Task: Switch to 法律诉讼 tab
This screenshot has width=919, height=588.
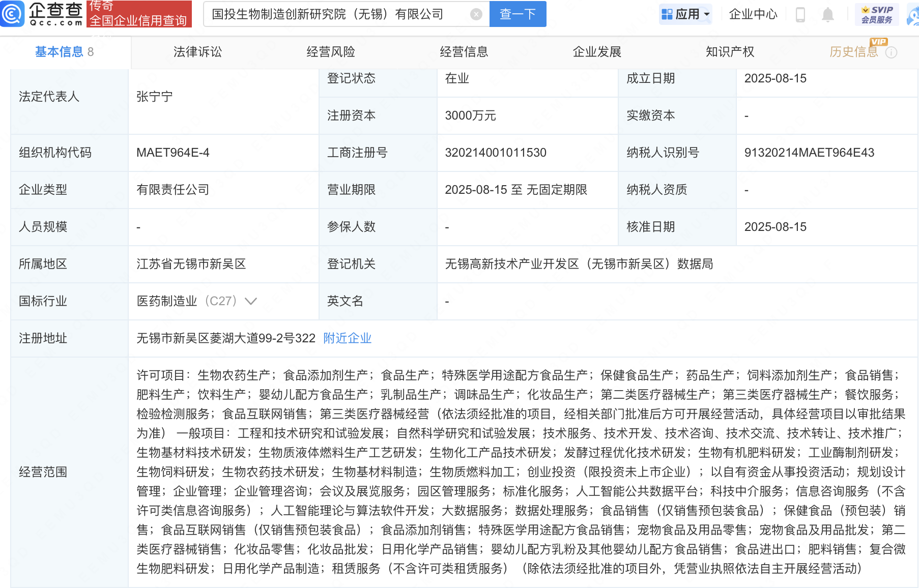Action: tap(197, 52)
